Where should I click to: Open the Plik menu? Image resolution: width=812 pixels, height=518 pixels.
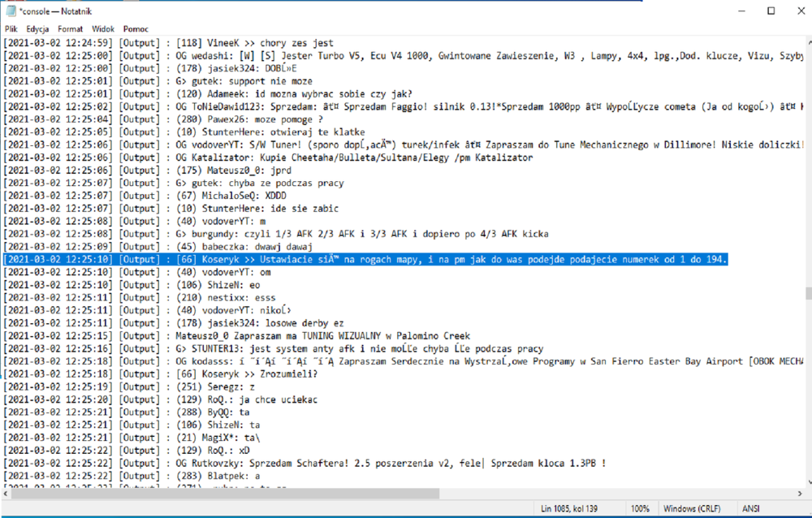pyautogui.click(x=11, y=29)
